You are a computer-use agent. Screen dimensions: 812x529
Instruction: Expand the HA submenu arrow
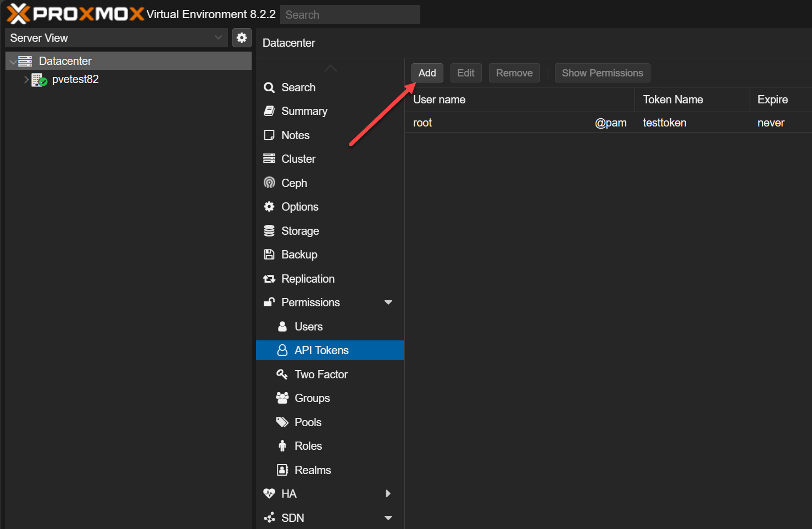pyautogui.click(x=388, y=494)
